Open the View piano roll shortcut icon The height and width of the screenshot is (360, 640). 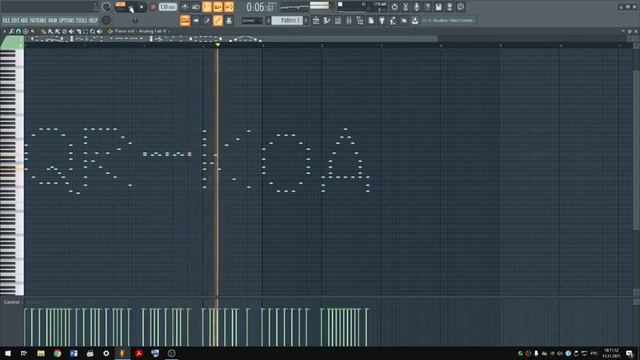pos(327,20)
